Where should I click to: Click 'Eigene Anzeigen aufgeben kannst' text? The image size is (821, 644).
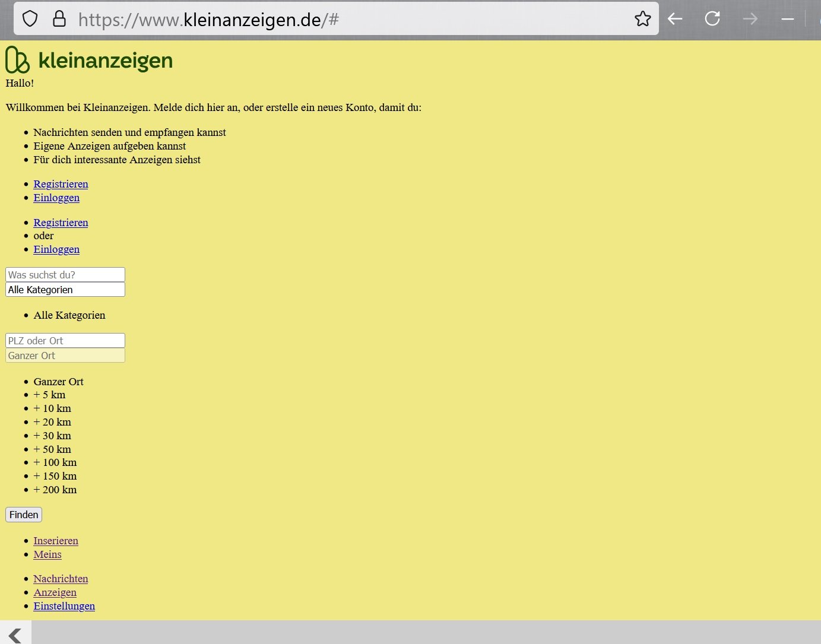pos(110,146)
